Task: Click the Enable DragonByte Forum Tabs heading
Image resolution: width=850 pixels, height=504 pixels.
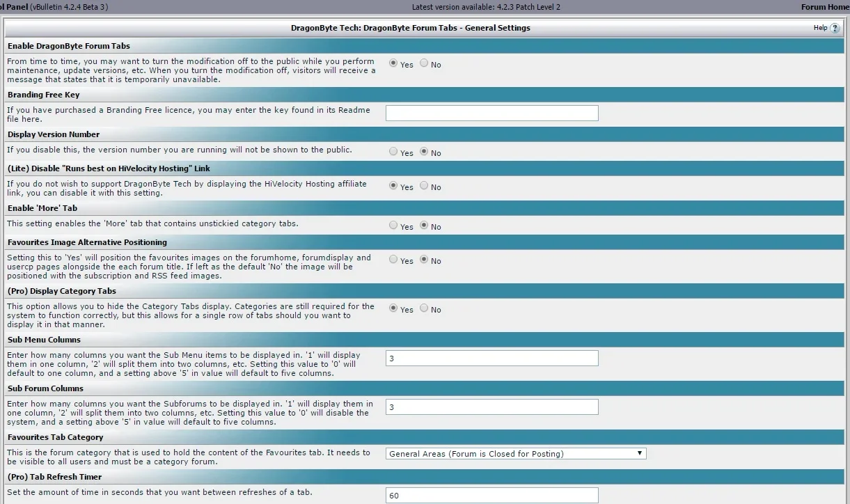Action: (x=69, y=46)
